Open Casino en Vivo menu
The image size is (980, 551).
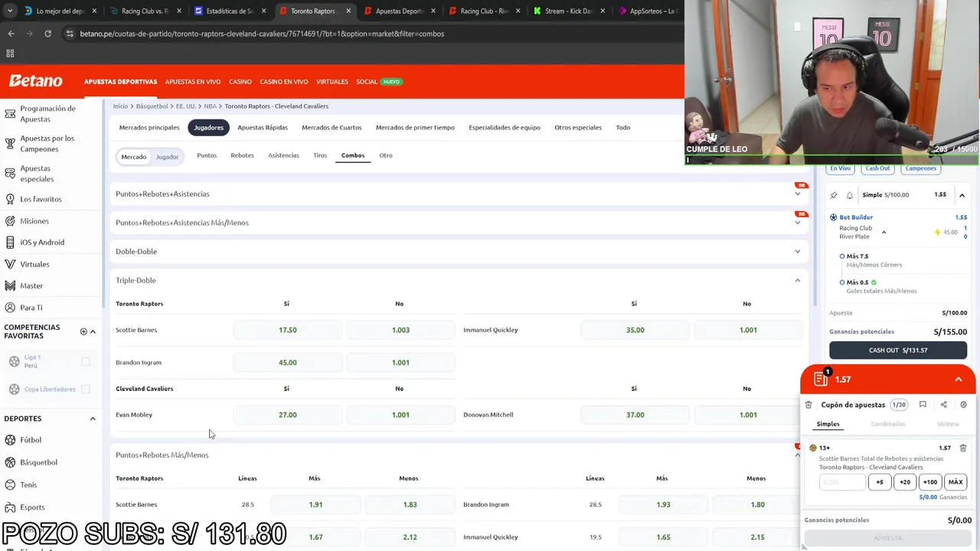(284, 82)
